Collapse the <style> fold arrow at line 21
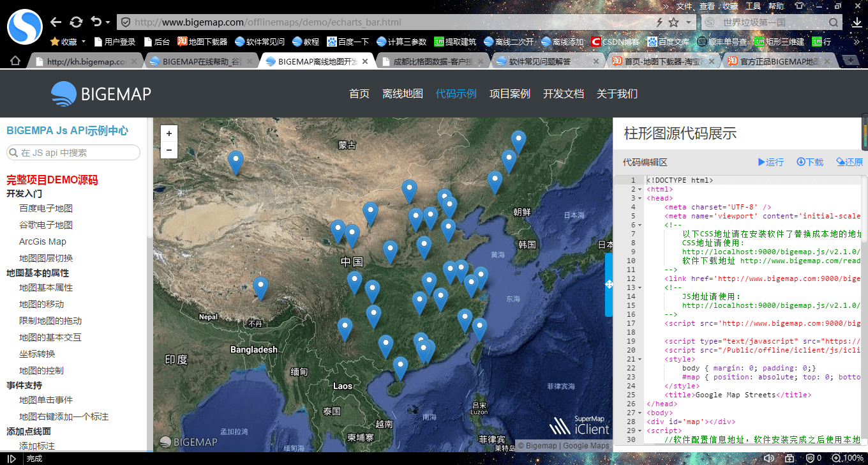The image size is (868, 465). [x=640, y=359]
